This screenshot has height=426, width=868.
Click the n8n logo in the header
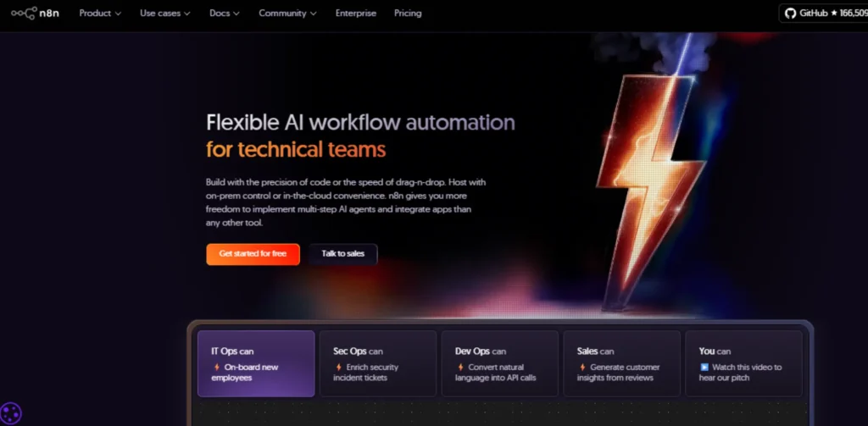point(35,14)
